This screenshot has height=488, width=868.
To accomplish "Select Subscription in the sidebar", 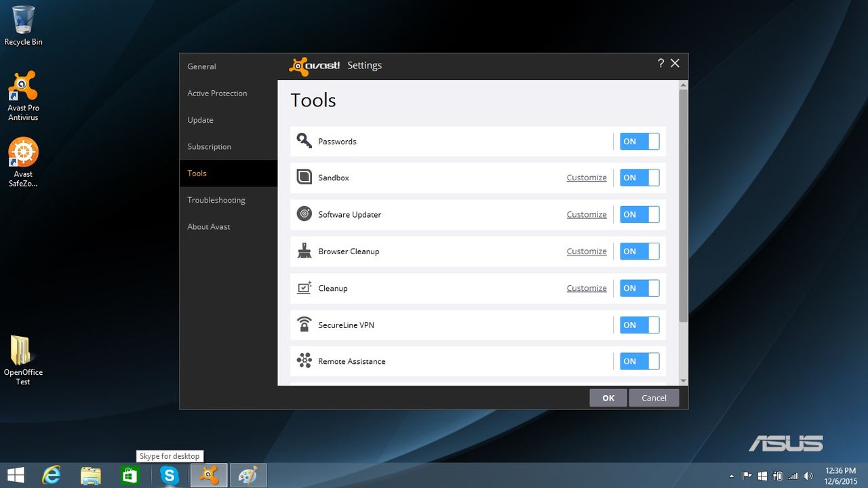I will (229, 146).
